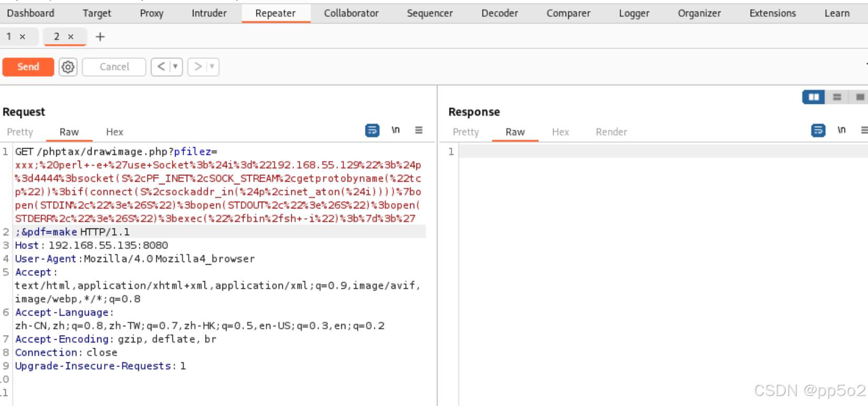The height and width of the screenshot is (406, 868).
Task: Go back to previous request in history
Action: (161, 67)
